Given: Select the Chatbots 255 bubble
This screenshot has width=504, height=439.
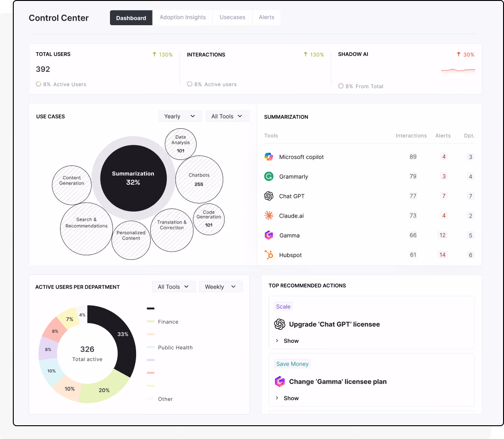Looking at the screenshot, I should tap(199, 179).
